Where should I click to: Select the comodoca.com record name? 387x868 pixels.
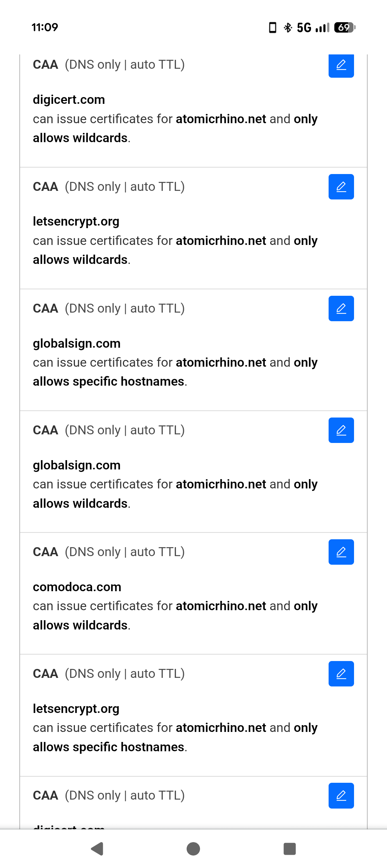click(77, 587)
